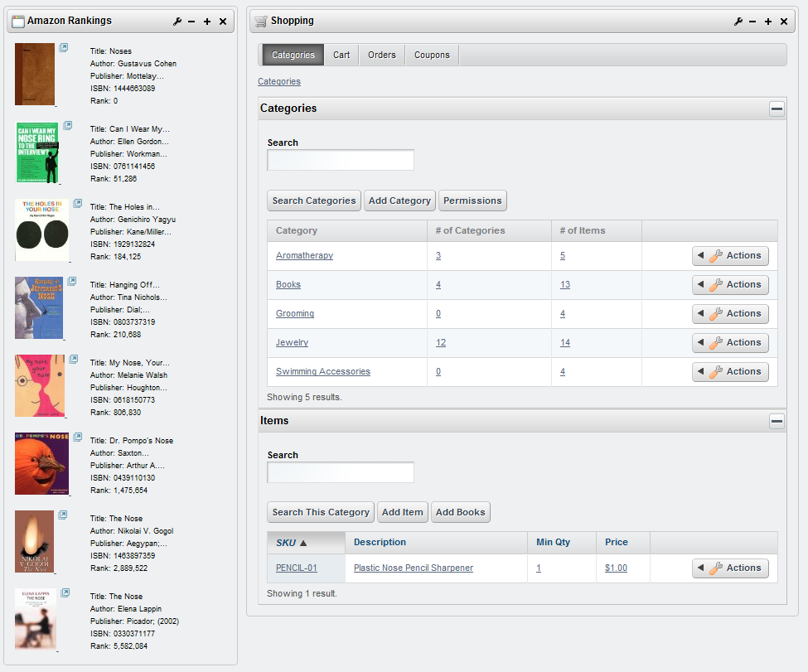
Task: Open category Permissions
Action: point(472,201)
